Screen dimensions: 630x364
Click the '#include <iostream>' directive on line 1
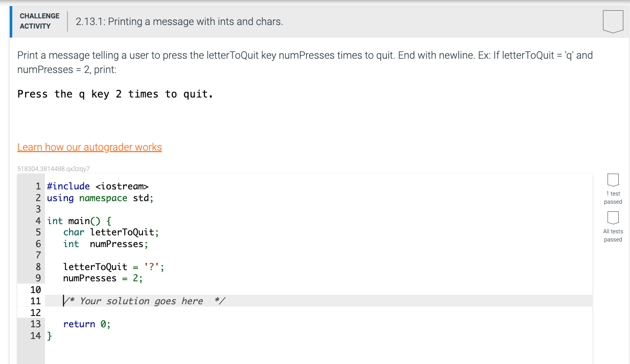97,186
